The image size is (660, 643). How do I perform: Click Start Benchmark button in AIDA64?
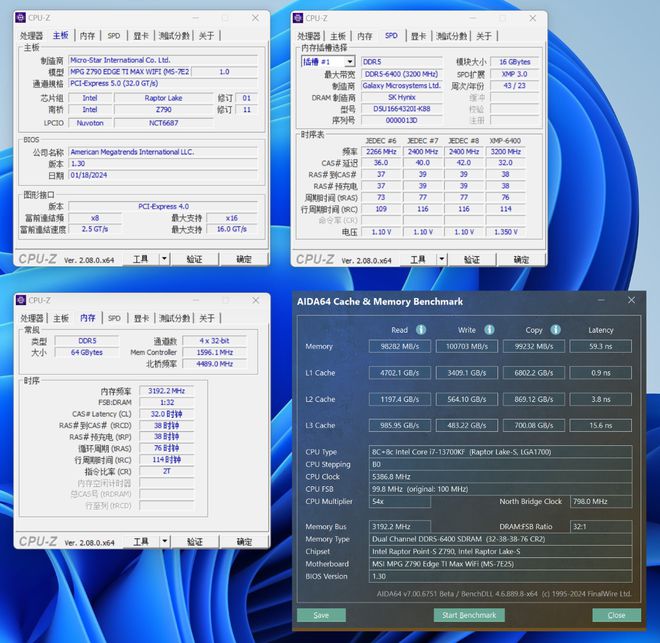tap(469, 615)
